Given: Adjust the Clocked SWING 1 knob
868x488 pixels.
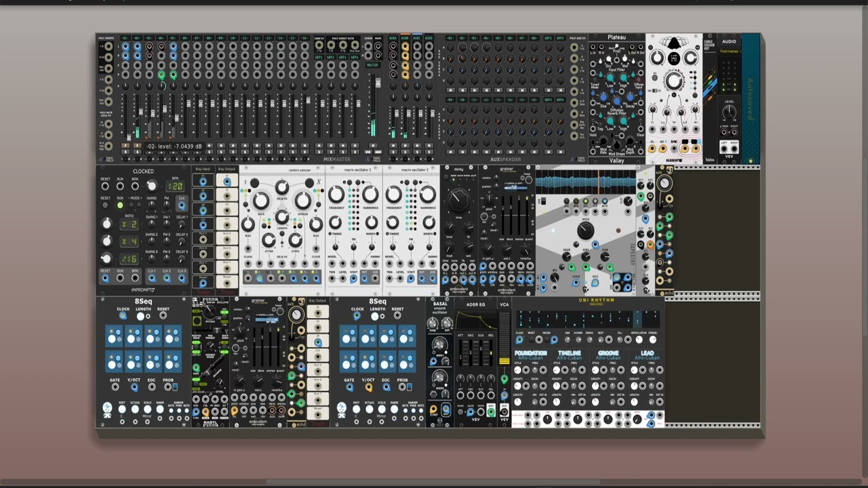Looking at the screenshot, I should tap(151, 224).
